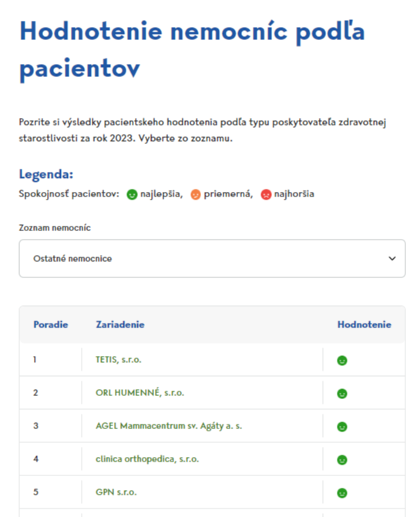Click green 'najlepšia' legend smiley icon
The width and height of the screenshot is (420, 517).
(132, 194)
